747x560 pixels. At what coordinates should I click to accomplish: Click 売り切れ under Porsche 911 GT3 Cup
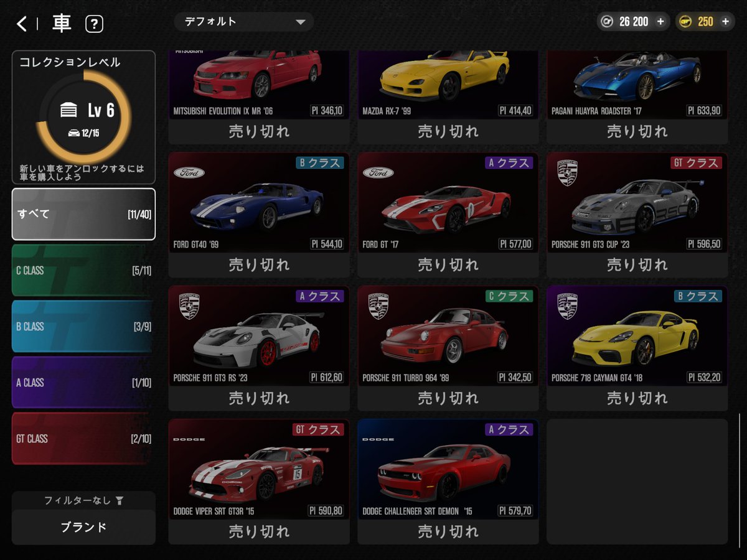tap(637, 265)
